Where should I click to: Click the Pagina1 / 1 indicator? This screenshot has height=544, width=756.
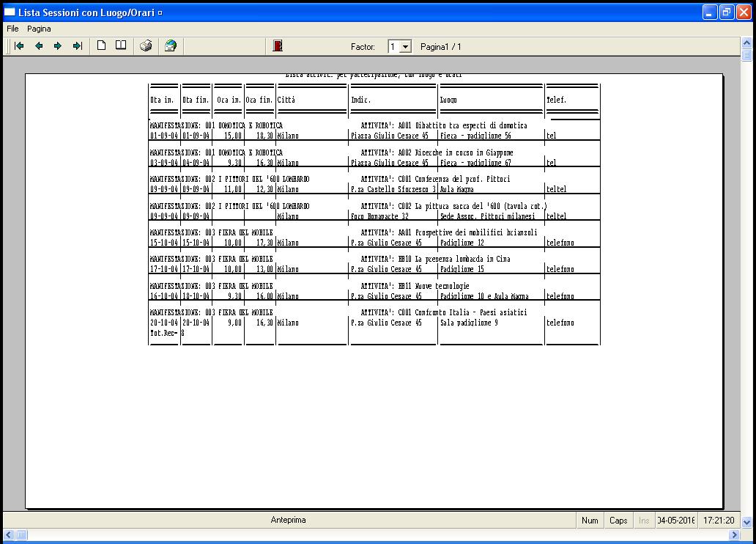coord(441,47)
